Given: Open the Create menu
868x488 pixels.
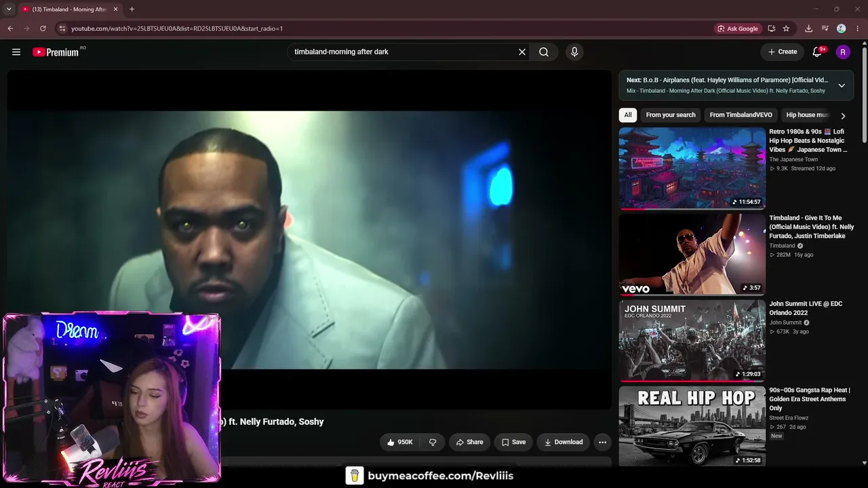Looking at the screenshot, I should pos(783,52).
